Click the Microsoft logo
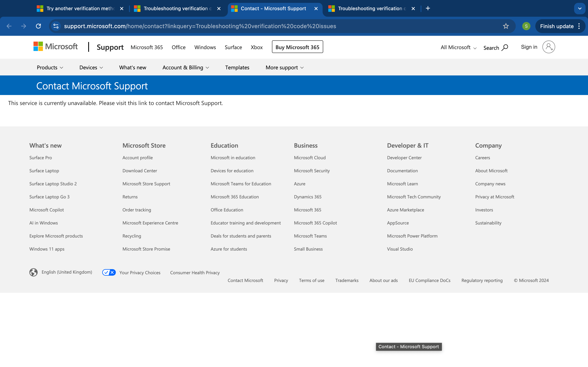The height and width of the screenshot is (367, 588). [x=56, y=47]
